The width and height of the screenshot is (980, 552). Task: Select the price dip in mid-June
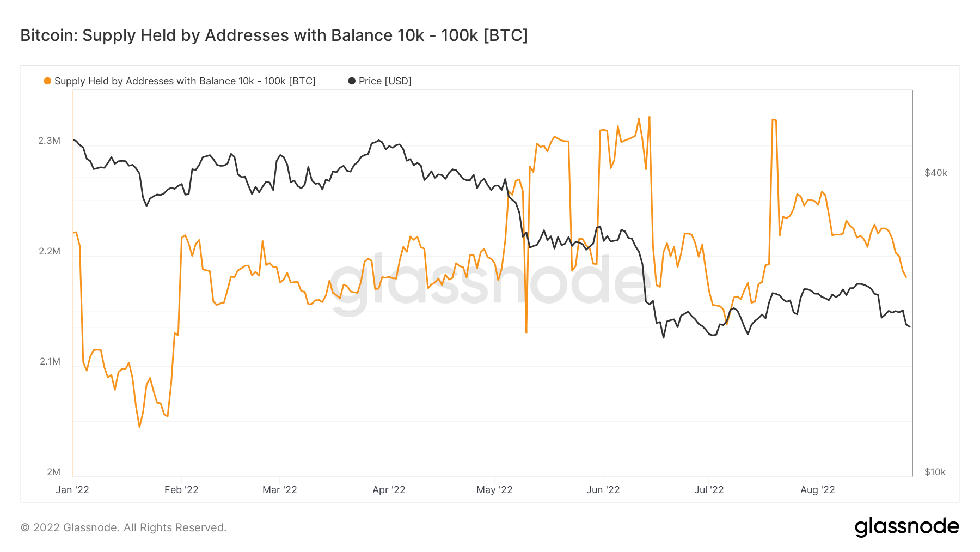(x=664, y=338)
